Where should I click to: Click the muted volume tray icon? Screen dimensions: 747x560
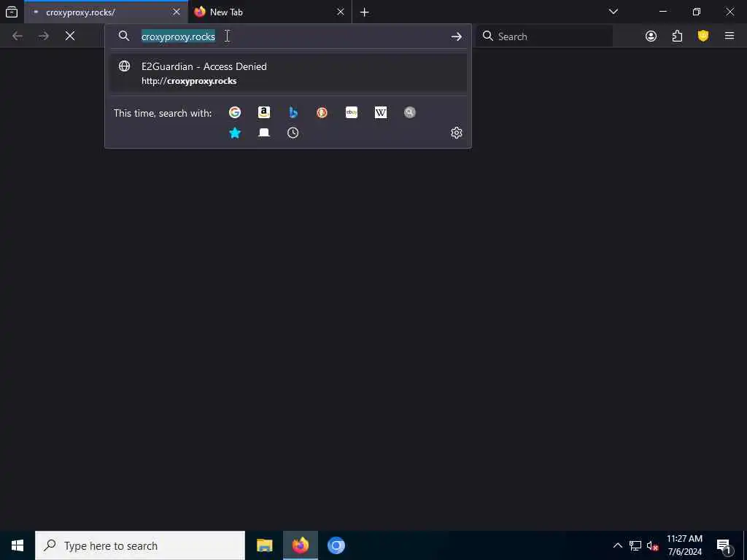(x=652, y=545)
